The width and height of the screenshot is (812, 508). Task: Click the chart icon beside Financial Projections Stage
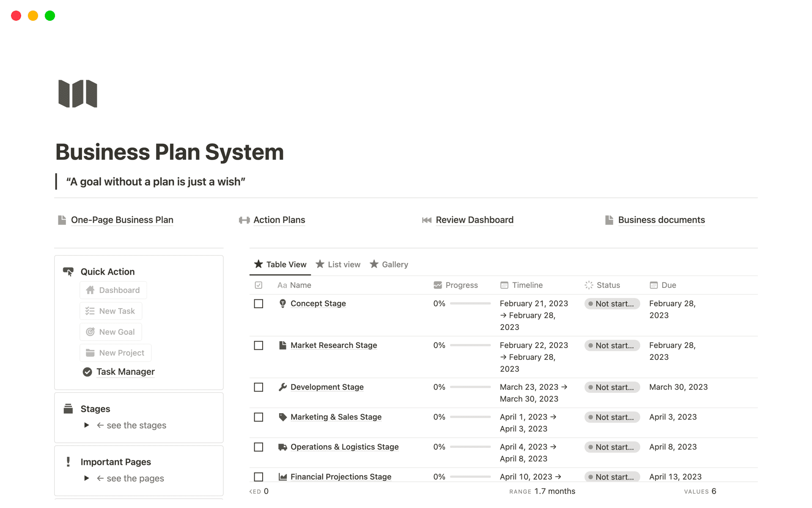tap(283, 476)
